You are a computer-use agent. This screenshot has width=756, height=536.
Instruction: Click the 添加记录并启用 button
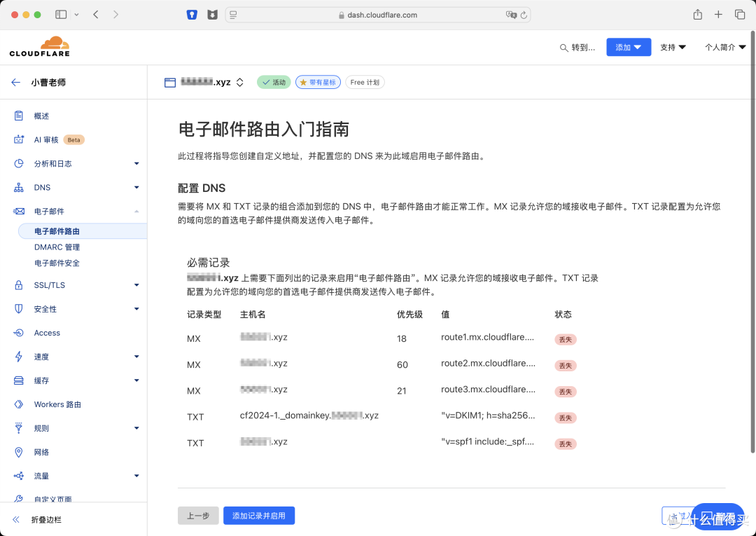tap(259, 515)
